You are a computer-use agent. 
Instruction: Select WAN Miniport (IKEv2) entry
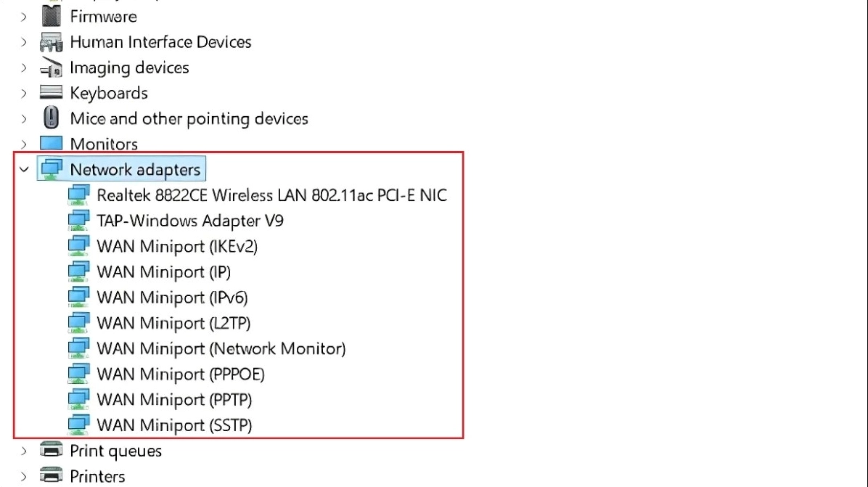coord(177,246)
